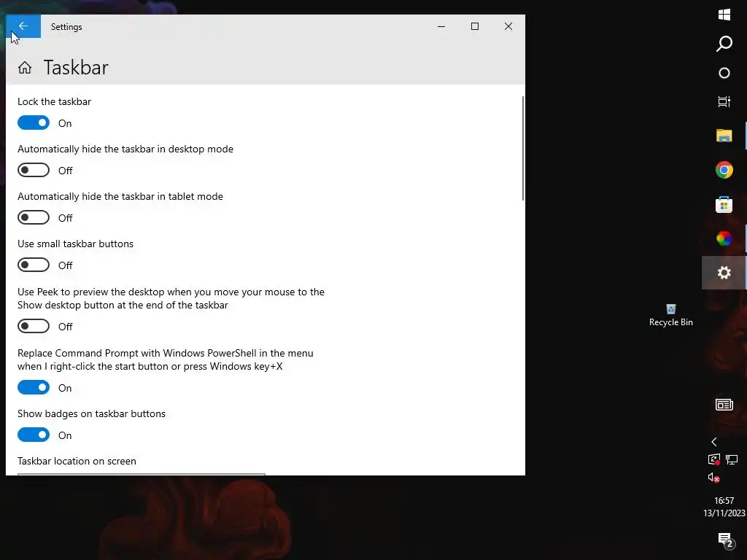Open File Explorer from taskbar
This screenshot has width=747, height=560.
[x=724, y=136]
